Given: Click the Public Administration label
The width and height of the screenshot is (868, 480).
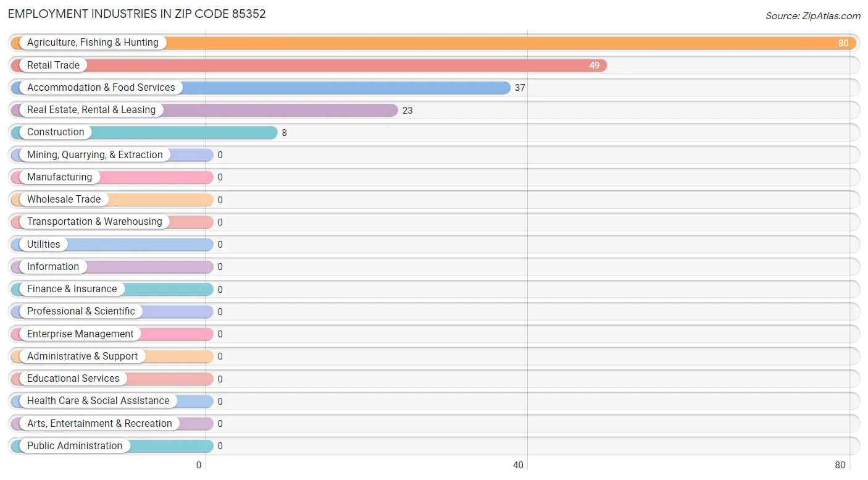Looking at the screenshot, I should 75,446.
